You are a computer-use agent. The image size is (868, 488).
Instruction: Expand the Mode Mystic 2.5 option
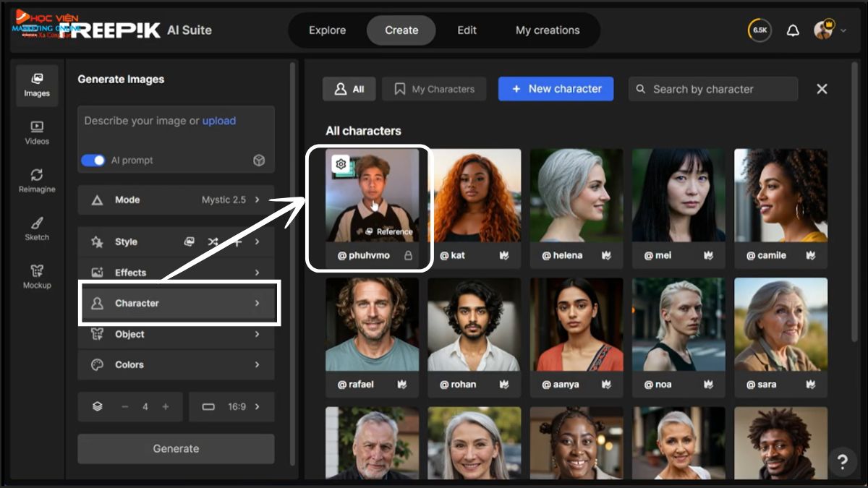176,200
